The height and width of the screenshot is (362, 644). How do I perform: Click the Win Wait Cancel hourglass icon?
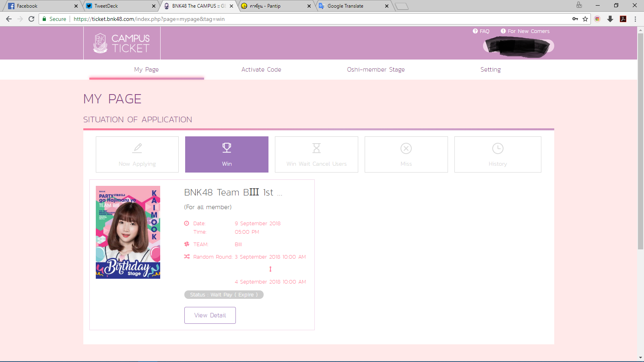click(317, 148)
